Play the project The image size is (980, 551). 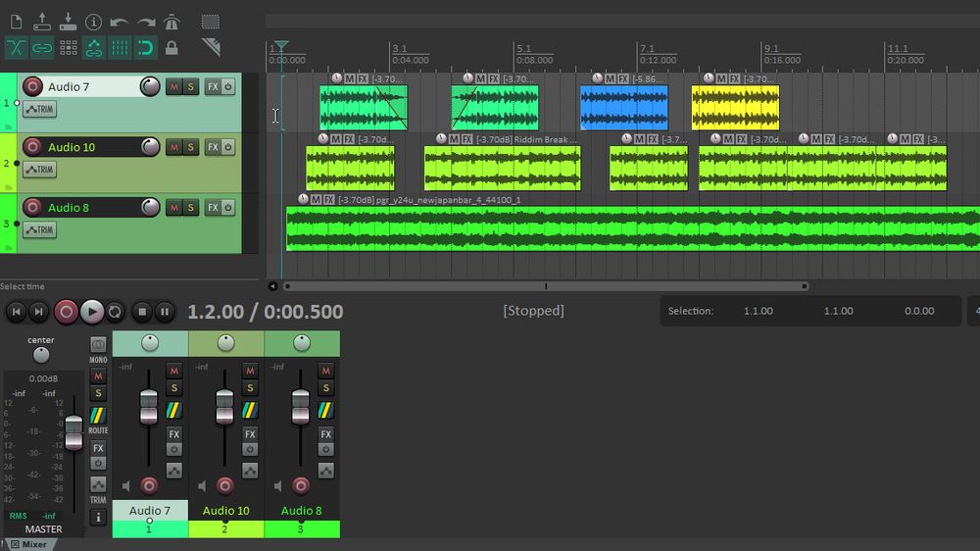pos(92,312)
